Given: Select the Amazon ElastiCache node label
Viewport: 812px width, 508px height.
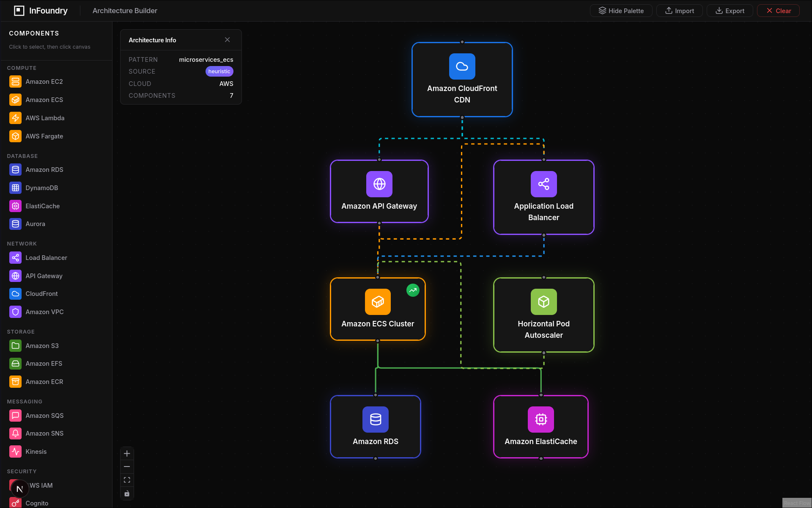Looking at the screenshot, I should 541,442.
